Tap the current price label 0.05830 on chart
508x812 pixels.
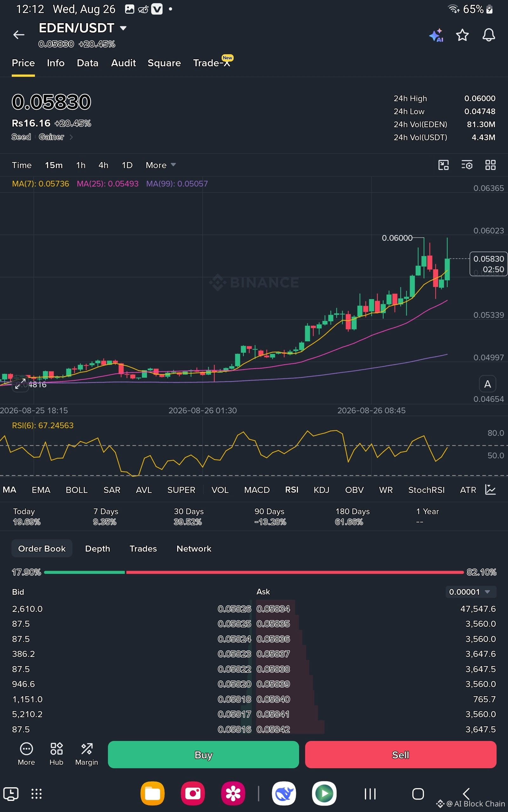point(489,264)
